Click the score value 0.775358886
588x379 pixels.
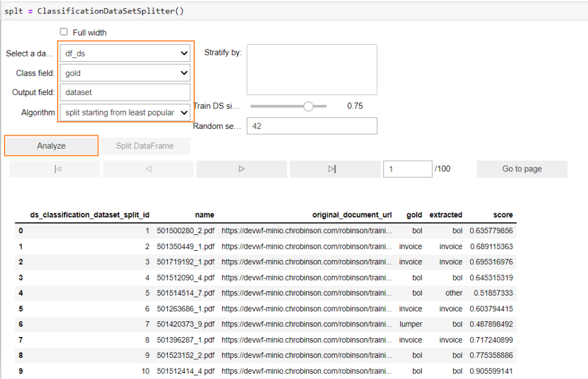tap(491, 355)
